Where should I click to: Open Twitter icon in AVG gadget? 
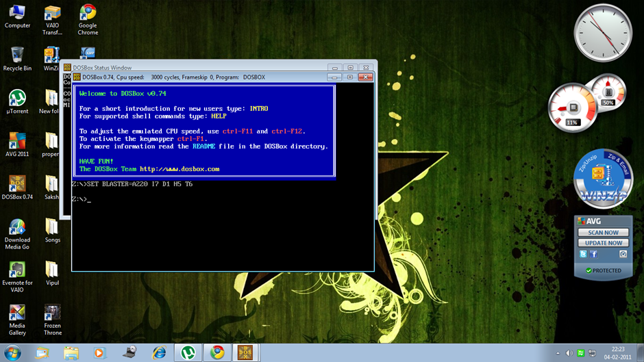coord(583,254)
